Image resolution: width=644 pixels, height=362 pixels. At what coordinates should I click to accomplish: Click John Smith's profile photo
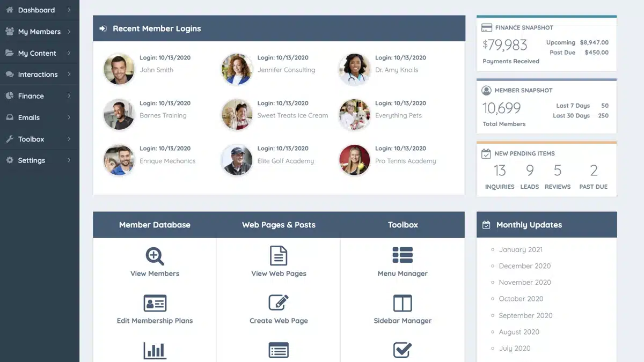119,69
